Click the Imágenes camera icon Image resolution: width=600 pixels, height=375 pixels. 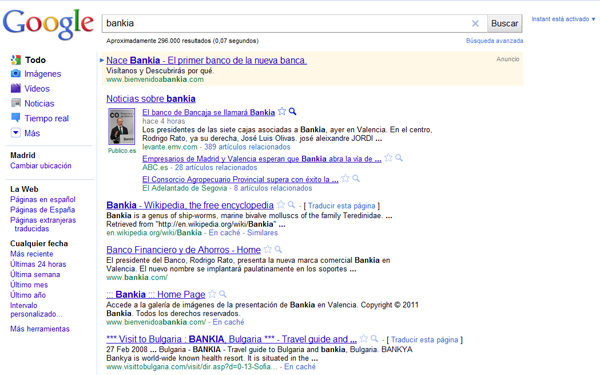(16, 73)
